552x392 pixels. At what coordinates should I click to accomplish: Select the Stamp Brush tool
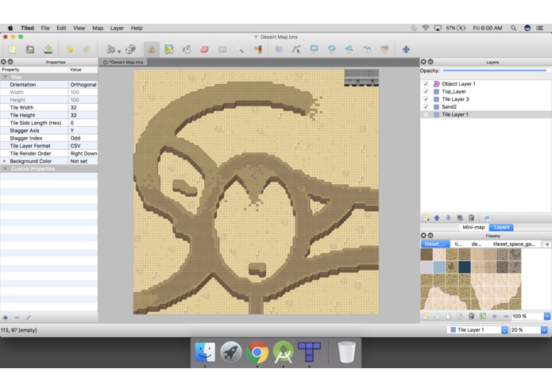tap(152, 49)
